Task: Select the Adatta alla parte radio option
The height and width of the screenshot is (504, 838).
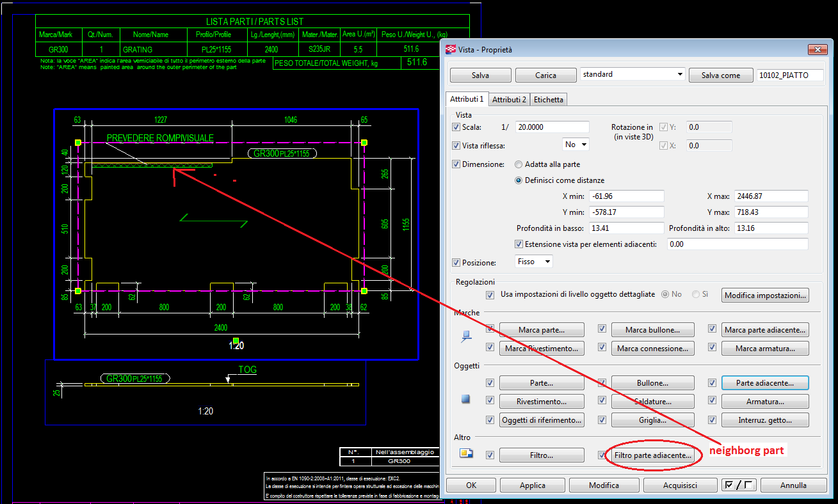Action: pos(519,164)
